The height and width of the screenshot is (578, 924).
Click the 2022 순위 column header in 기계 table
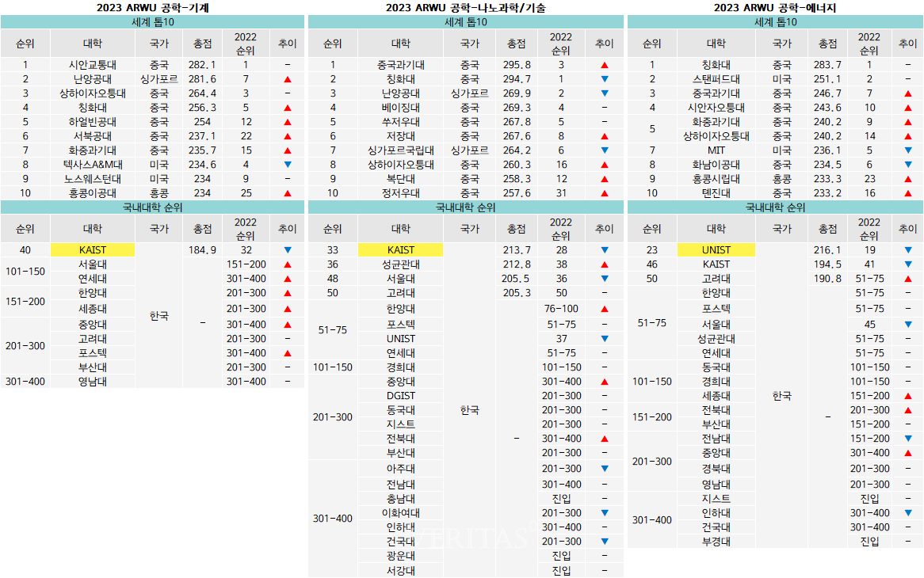[x=246, y=43]
